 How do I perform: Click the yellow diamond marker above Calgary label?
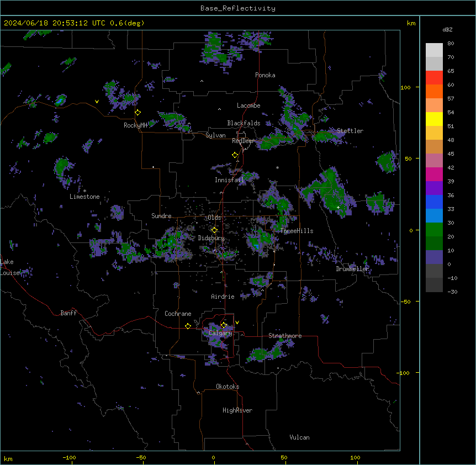point(224,325)
